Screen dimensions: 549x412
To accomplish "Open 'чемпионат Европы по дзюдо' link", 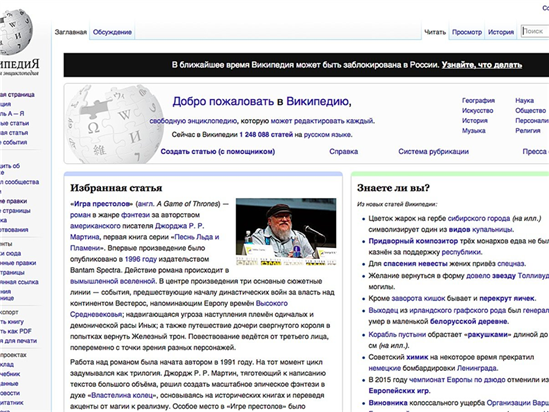I will click(456, 380).
